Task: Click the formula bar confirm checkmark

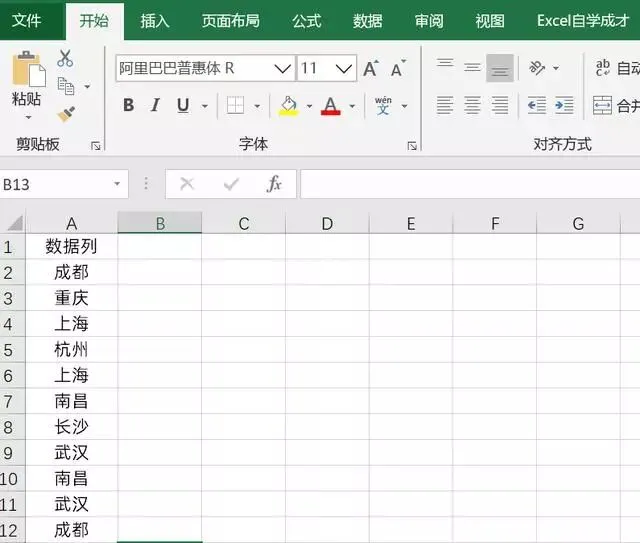Action: (x=231, y=185)
